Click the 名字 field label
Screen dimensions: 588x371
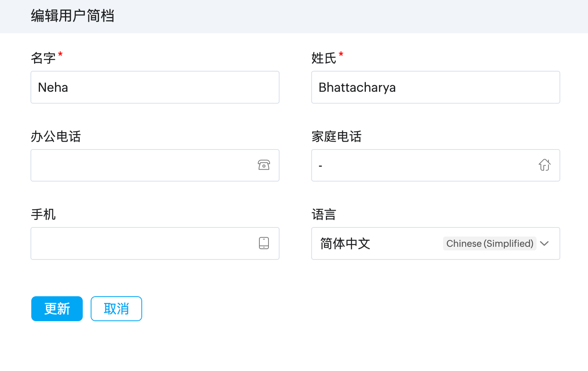point(43,58)
